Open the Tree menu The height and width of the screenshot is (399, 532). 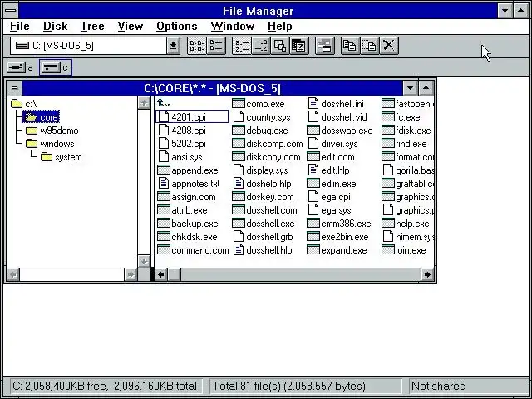[92, 27]
